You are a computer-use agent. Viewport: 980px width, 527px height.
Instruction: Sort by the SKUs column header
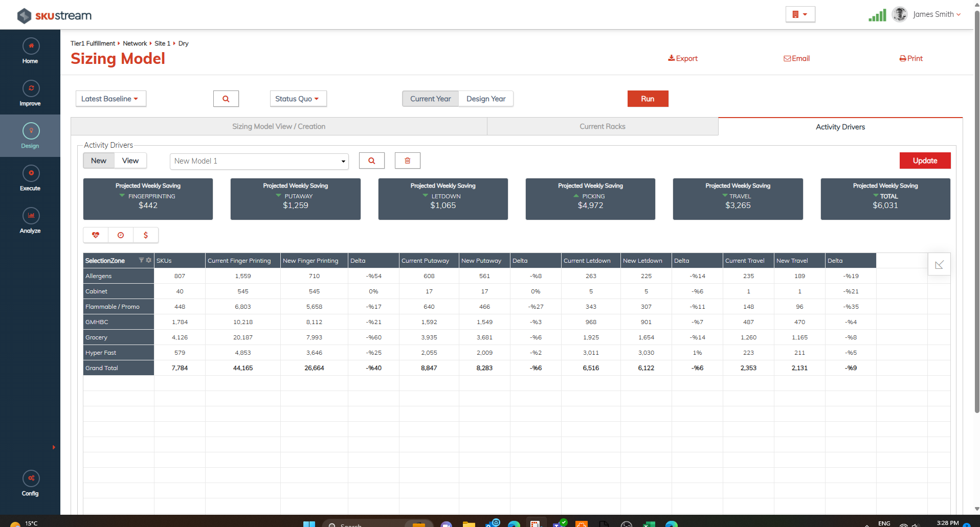(180, 261)
